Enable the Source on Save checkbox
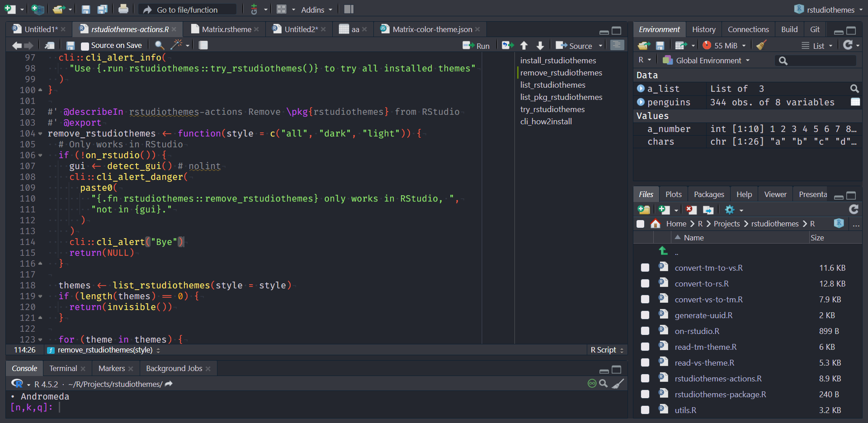The width and height of the screenshot is (868, 423). (x=85, y=46)
